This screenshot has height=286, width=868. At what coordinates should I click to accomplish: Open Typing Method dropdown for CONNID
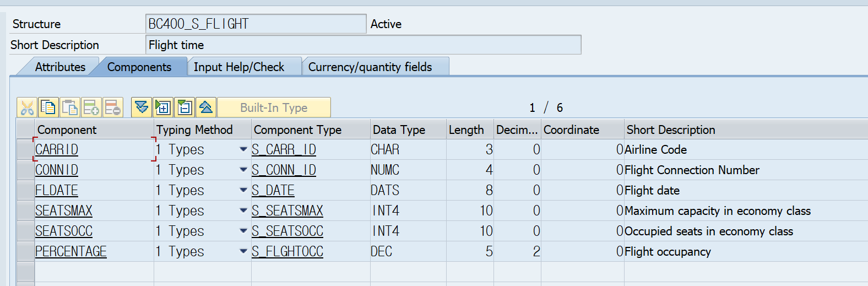point(243,170)
